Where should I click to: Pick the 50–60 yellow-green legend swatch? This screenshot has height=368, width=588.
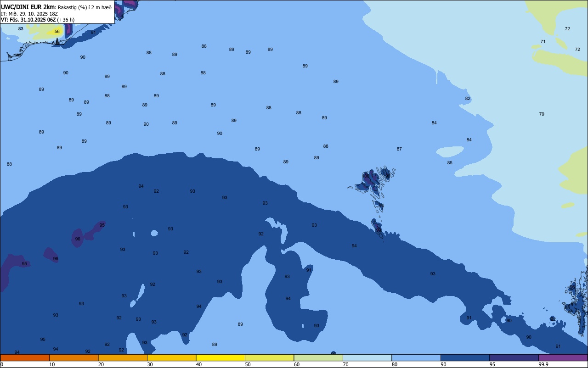pyautogui.click(x=269, y=357)
